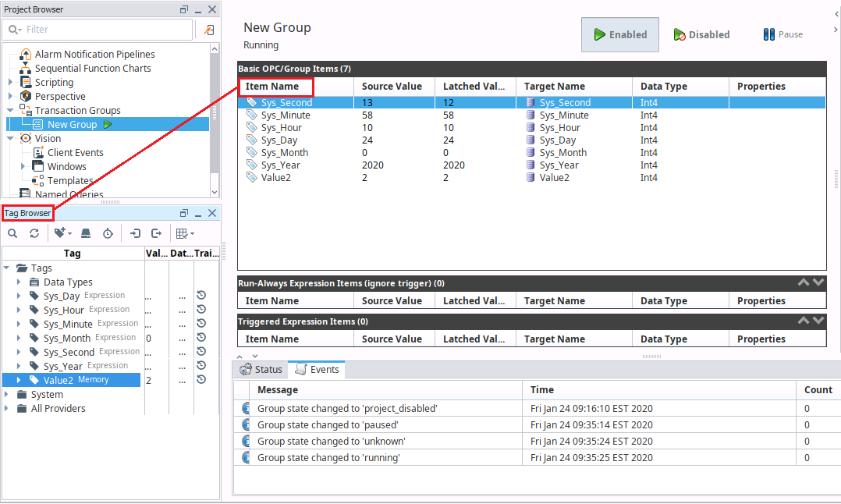
Task: Move Triggered Expression Items section down
Action: point(818,320)
